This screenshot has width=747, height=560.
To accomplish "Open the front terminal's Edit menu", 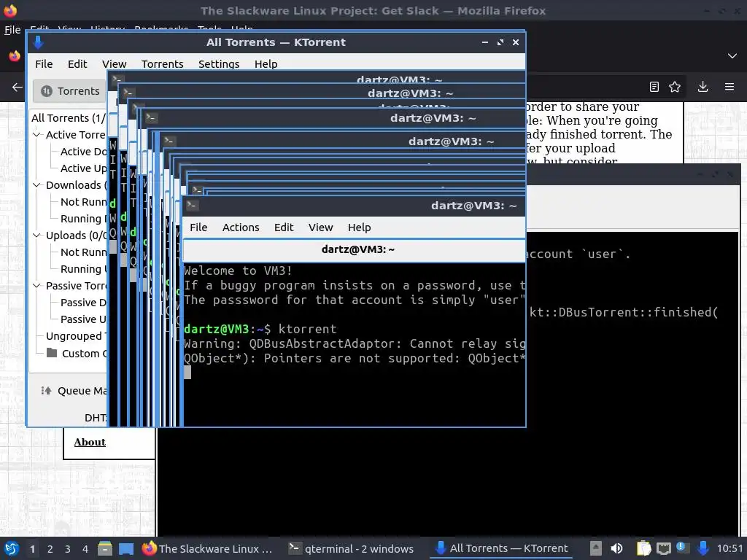I will click(x=284, y=227).
